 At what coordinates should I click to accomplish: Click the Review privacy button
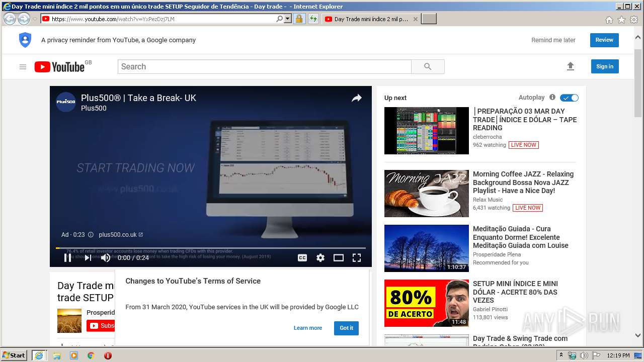(x=604, y=40)
